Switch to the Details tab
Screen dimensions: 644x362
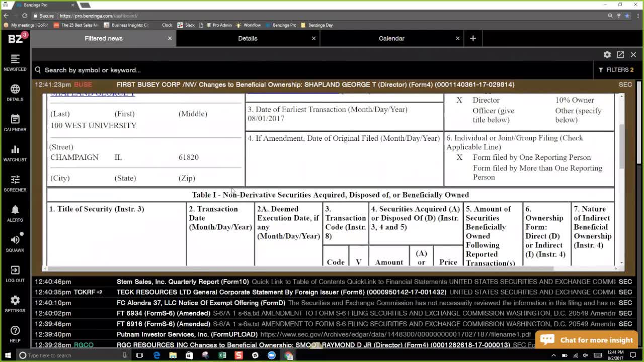[x=248, y=38]
